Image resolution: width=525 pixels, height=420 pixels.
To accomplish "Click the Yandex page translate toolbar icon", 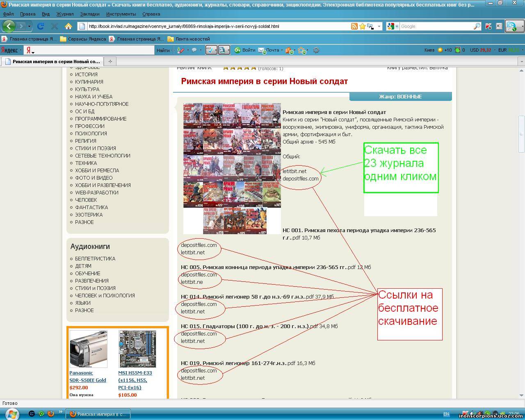I will click(224, 50).
